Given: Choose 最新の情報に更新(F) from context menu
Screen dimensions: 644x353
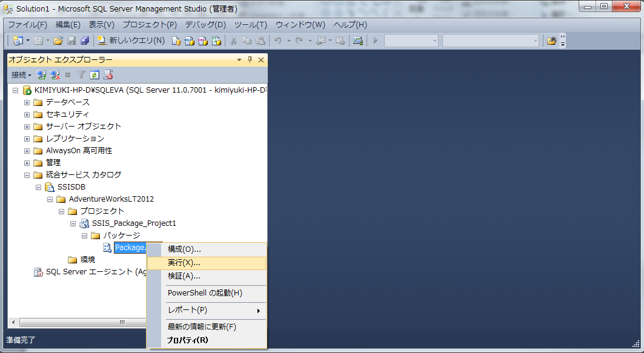Looking at the screenshot, I should [x=207, y=327].
